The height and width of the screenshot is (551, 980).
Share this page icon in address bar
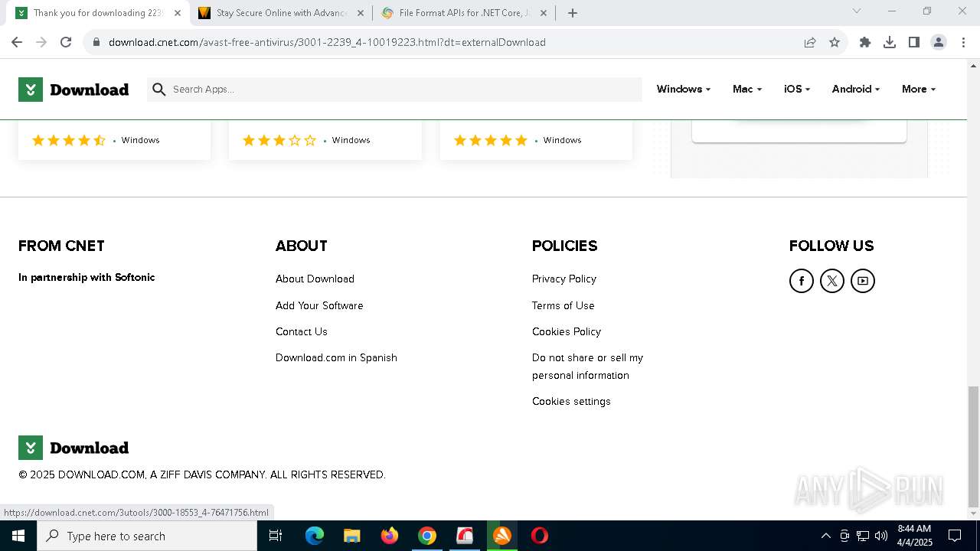click(x=810, y=42)
